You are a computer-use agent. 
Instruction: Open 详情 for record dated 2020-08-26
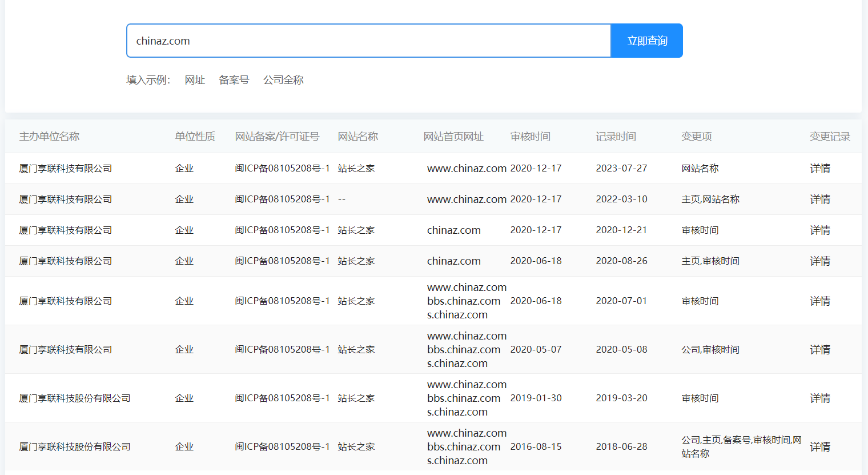pyautogui.click(x=820, y=261)
